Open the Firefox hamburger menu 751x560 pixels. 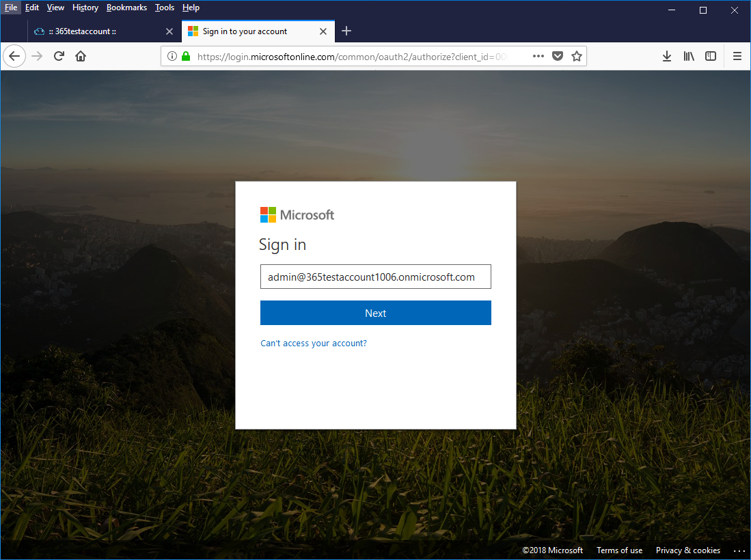737,57
